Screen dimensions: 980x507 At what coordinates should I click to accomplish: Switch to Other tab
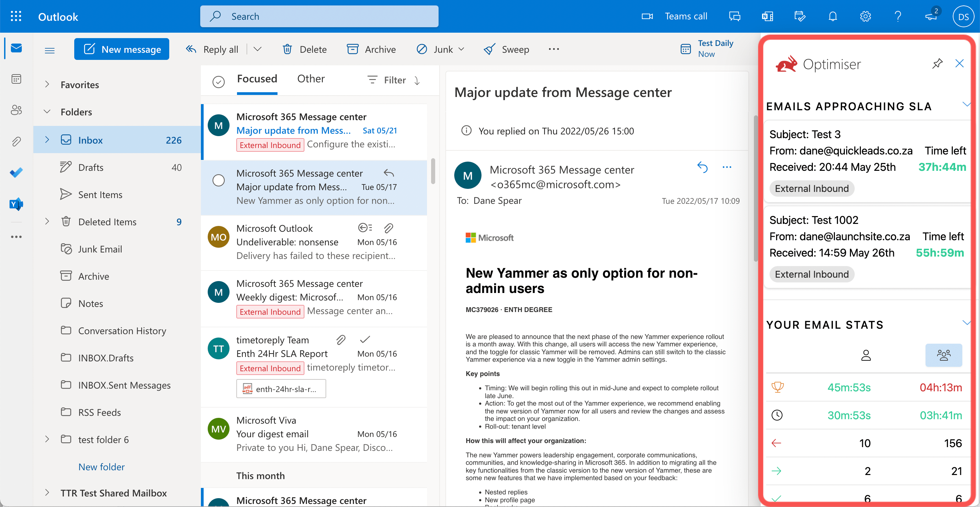pyautogui.click(x=311, y=79)
